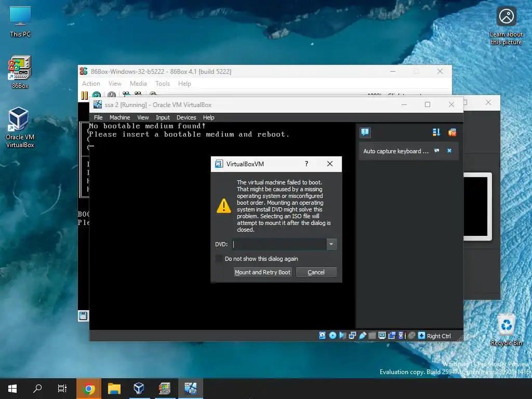532x399 pixels.
Task: Click the hard disk activity indicator in VirtualBox status bar
Action: click(x=322, y=336)
